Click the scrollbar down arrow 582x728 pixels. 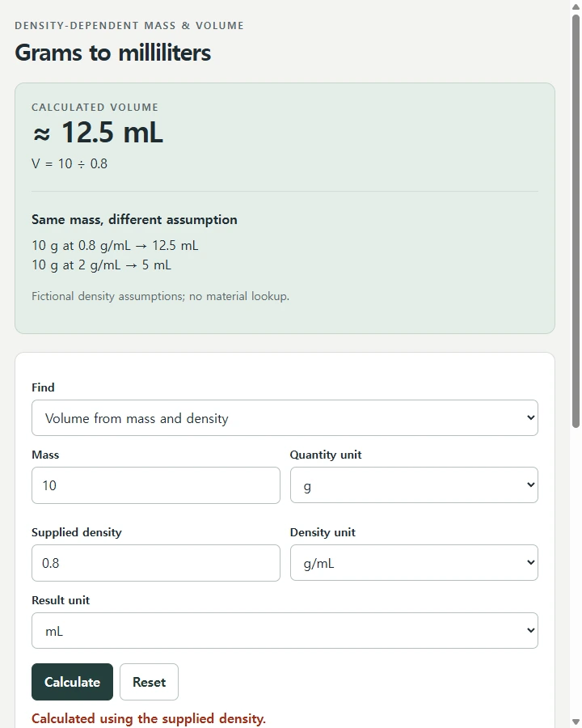[576, 722]
